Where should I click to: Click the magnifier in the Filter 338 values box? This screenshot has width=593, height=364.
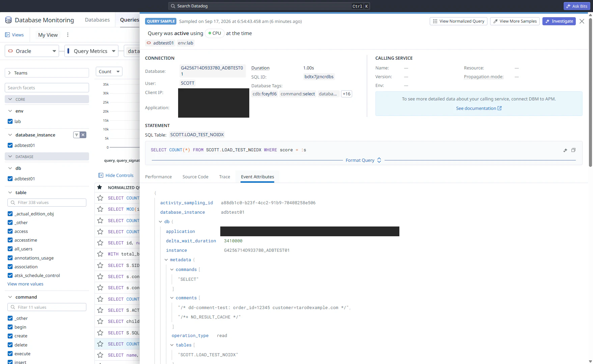(x=13, y=203)
